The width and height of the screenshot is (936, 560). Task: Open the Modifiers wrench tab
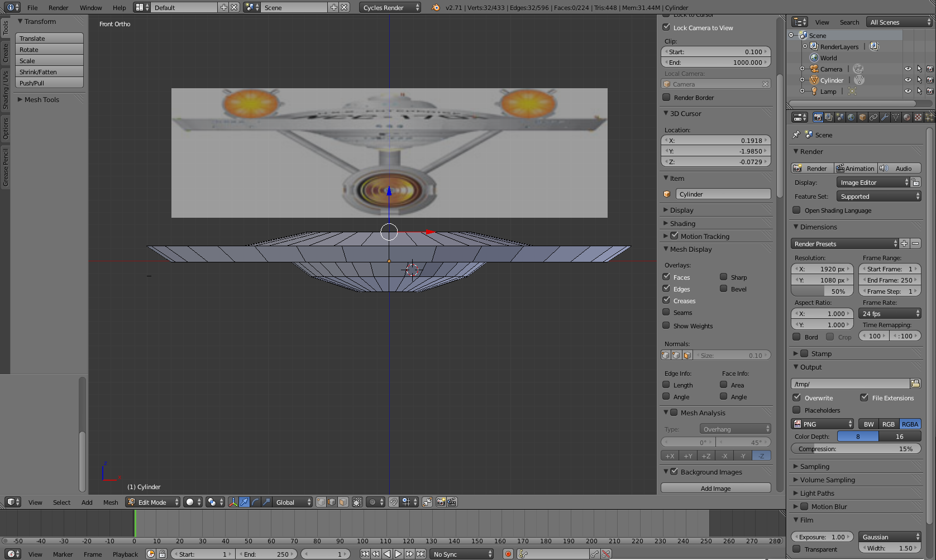pos(885,117)
